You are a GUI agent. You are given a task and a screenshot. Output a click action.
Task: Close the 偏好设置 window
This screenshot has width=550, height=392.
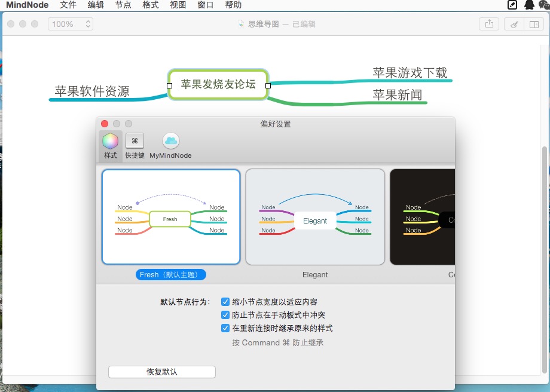pos(105,124)
